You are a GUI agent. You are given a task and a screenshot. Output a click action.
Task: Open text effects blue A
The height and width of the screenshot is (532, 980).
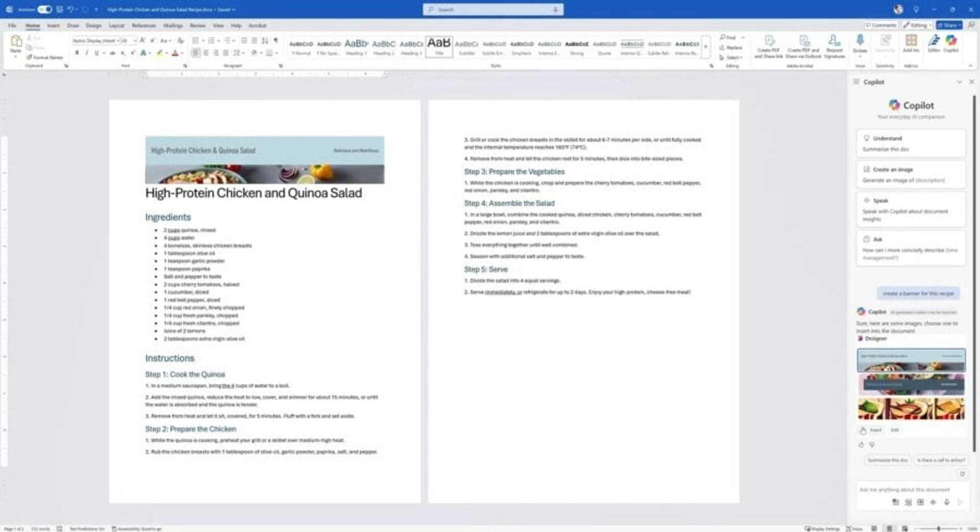coord(143,53)
